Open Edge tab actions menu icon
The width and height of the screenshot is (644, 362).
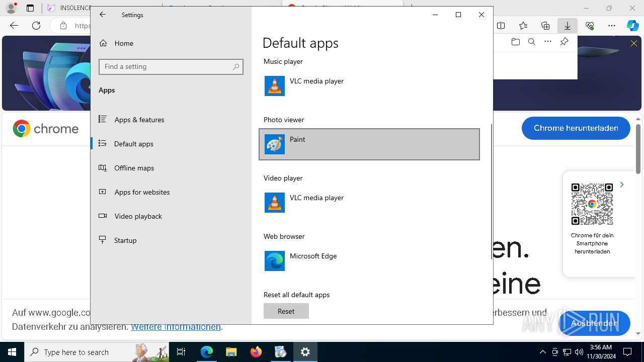pyautogui.click(x=30, y=8)
